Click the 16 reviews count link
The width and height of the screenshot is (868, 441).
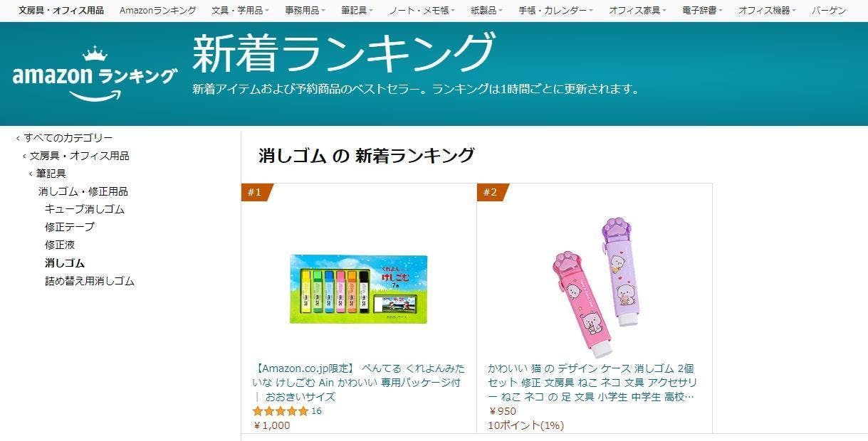317,411
